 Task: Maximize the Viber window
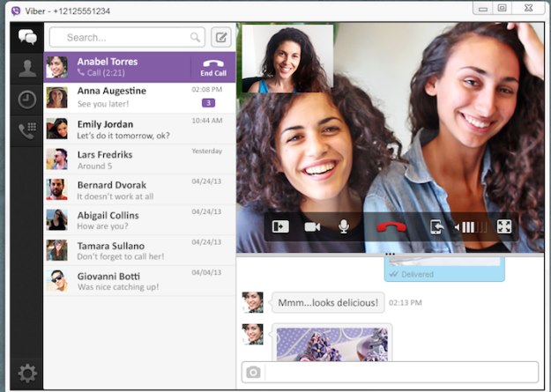[x=503, y=8]
